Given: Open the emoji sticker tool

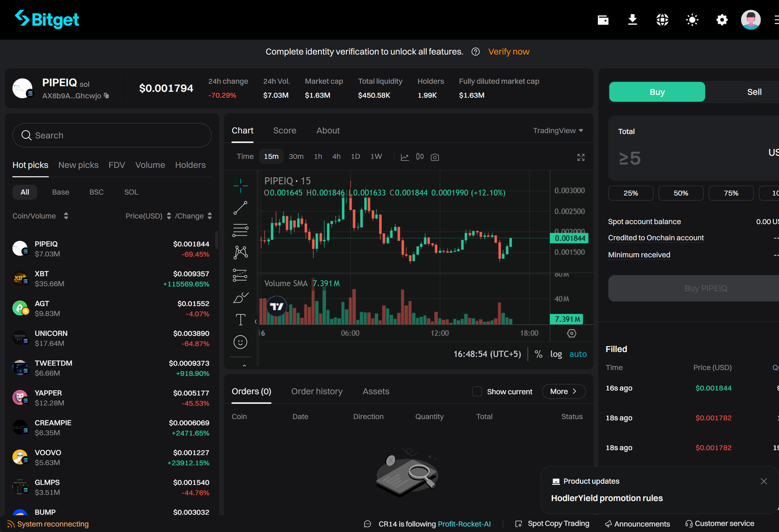Looking at the screenshot, I should 241,342.
